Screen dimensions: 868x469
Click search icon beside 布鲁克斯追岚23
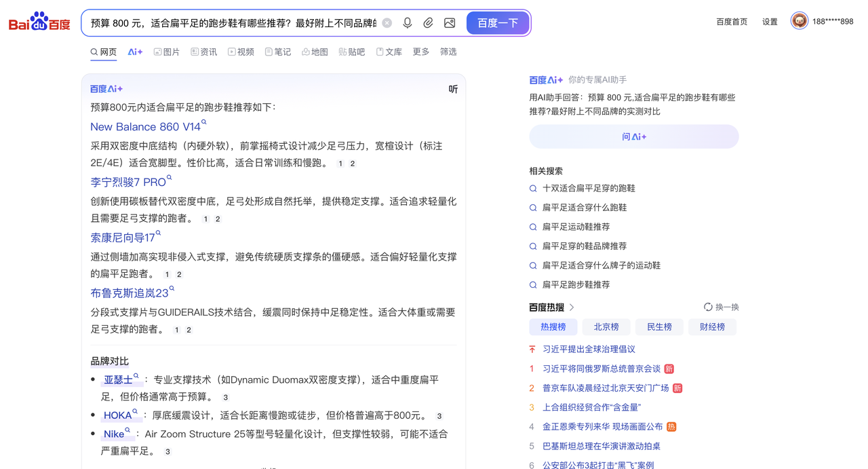172,289
